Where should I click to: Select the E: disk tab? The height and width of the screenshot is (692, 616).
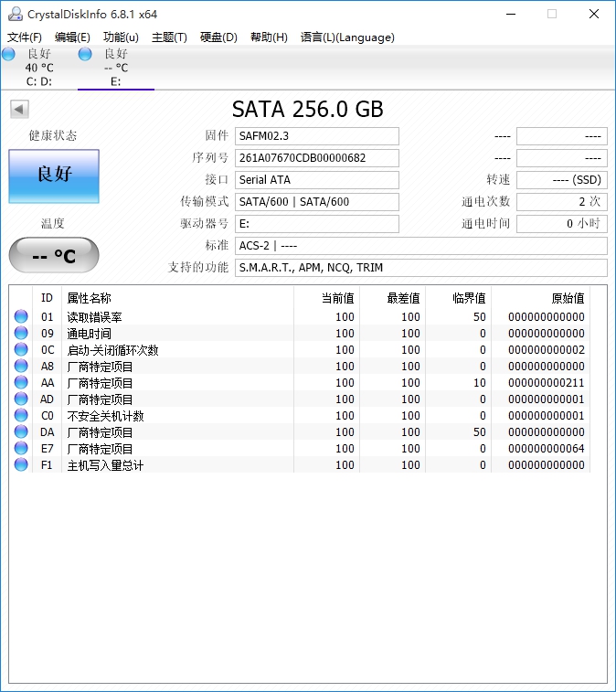(115, 68)
